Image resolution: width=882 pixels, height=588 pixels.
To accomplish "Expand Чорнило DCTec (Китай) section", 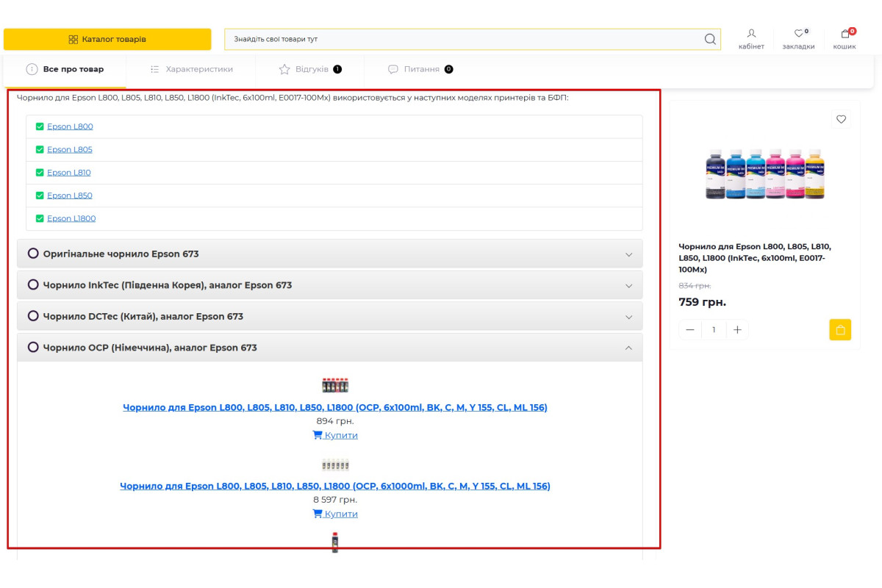I will pos(329,316).
